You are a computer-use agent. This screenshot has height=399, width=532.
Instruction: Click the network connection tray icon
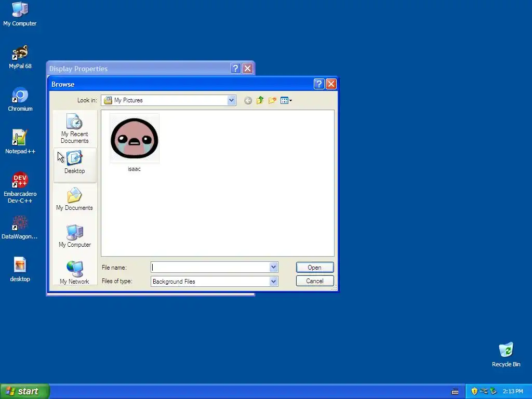484,391
